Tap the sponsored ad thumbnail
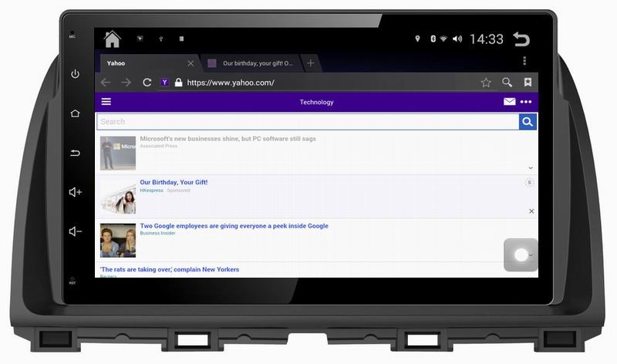Viewport: 617px width, 364px height. [118, 197]
